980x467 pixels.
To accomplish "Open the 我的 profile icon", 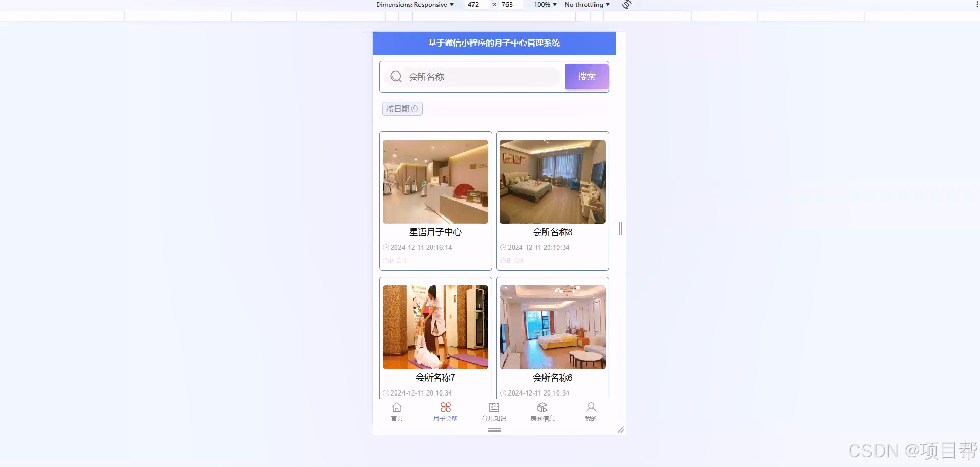I will click(591, 407).
